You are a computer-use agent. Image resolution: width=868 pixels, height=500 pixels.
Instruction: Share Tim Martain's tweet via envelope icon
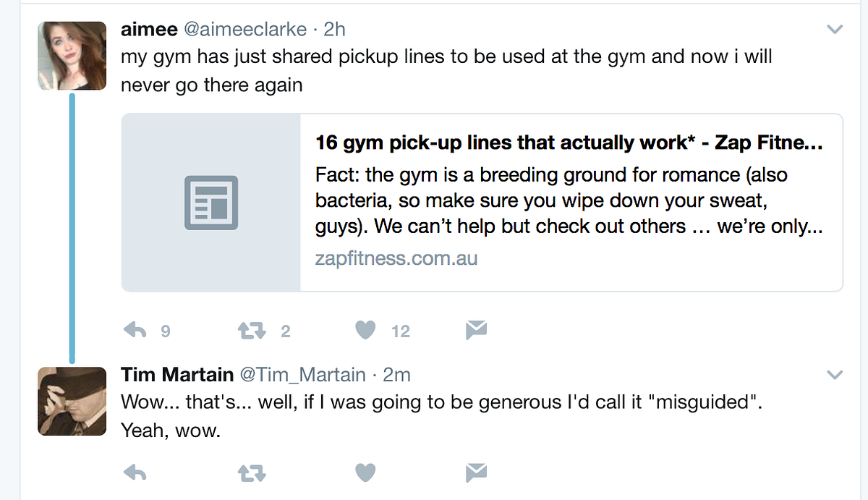[476, 473]
